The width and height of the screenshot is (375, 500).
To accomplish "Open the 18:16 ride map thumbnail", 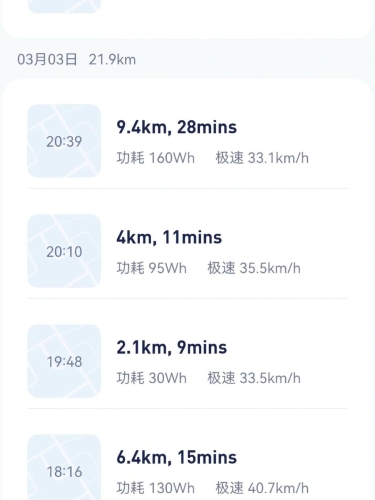I will 64,467.
